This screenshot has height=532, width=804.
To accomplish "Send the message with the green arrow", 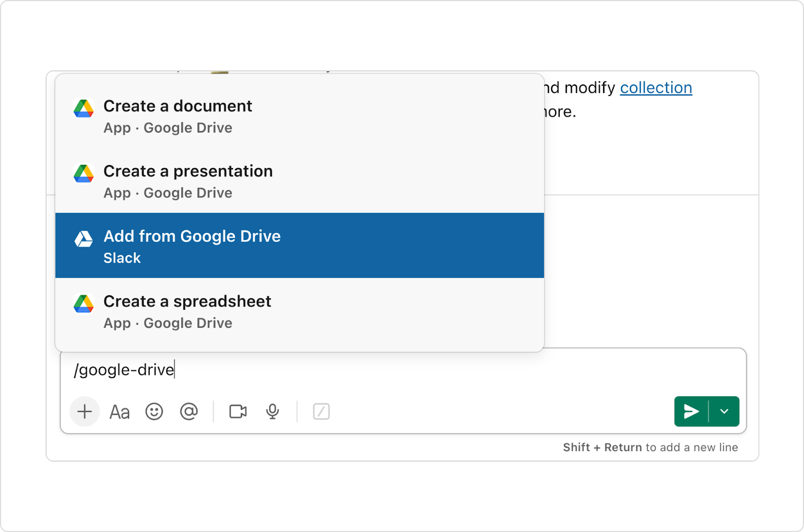I will [x=691, y=411].
